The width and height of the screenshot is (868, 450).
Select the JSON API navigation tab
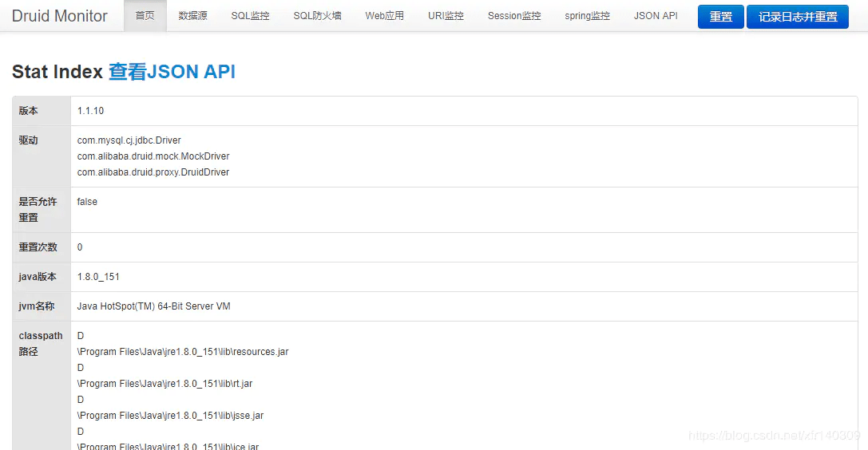point(656,16)
